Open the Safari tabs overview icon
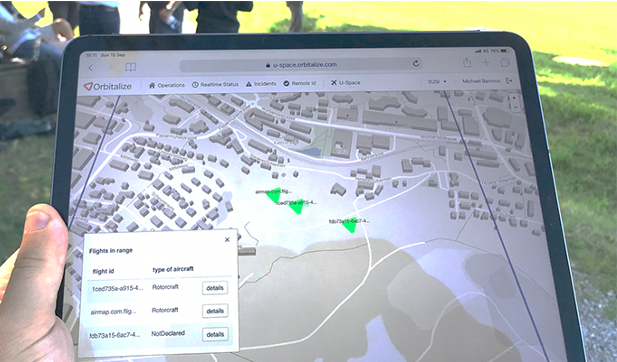Screen dimensions: 617x362 505,62
